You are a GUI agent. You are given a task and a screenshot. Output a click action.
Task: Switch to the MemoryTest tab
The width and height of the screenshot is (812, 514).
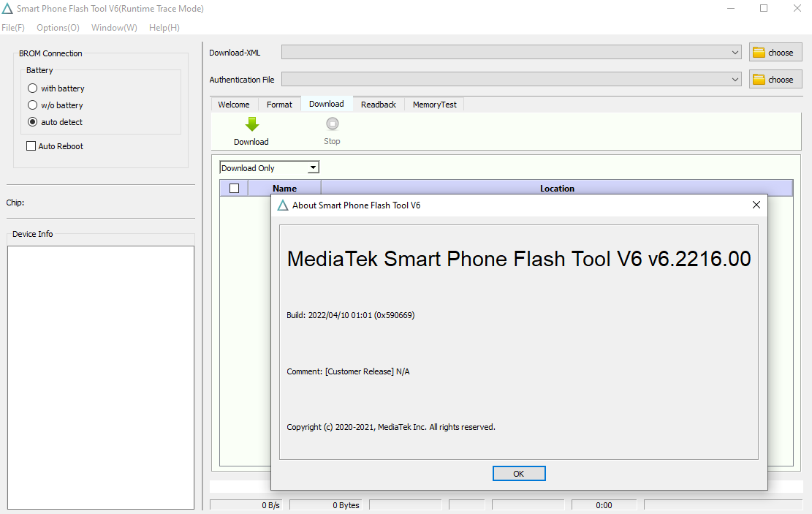click(434, 105)
